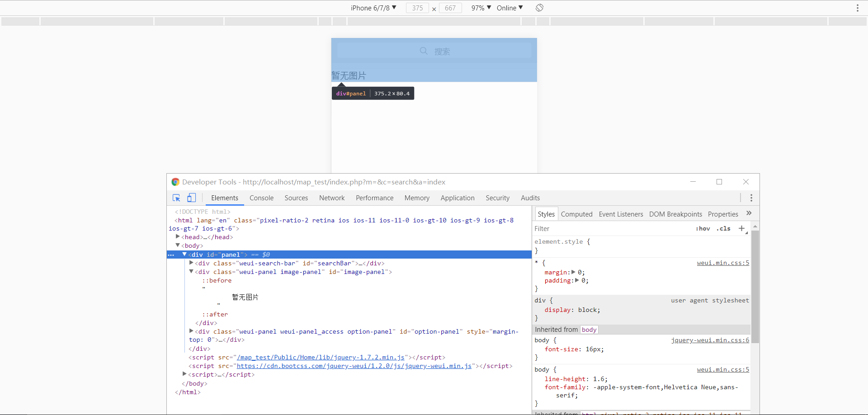Open the Network tab
This screenshot has width=868, height=415.
[x=332, y=198]
